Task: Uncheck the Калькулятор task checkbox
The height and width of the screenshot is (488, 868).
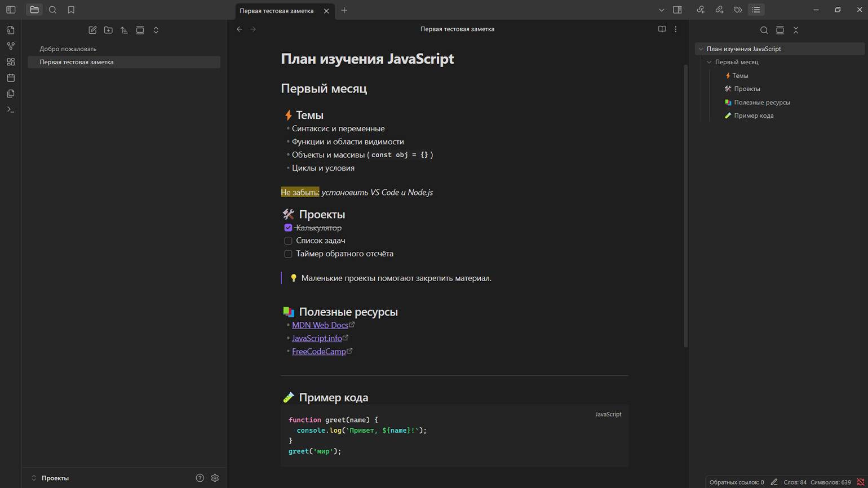Action: (x=288, y=228)
